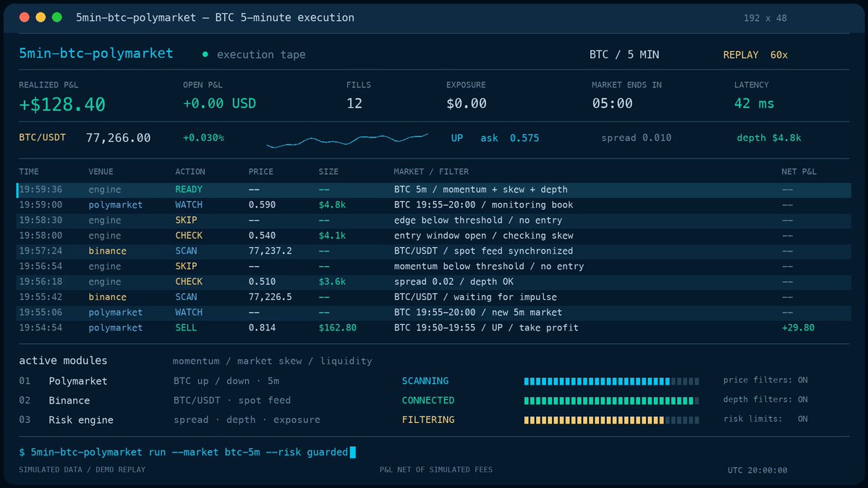Click the BTC/USDT price 77,266.00
This screenshot has height=488, width=868.
118,137
